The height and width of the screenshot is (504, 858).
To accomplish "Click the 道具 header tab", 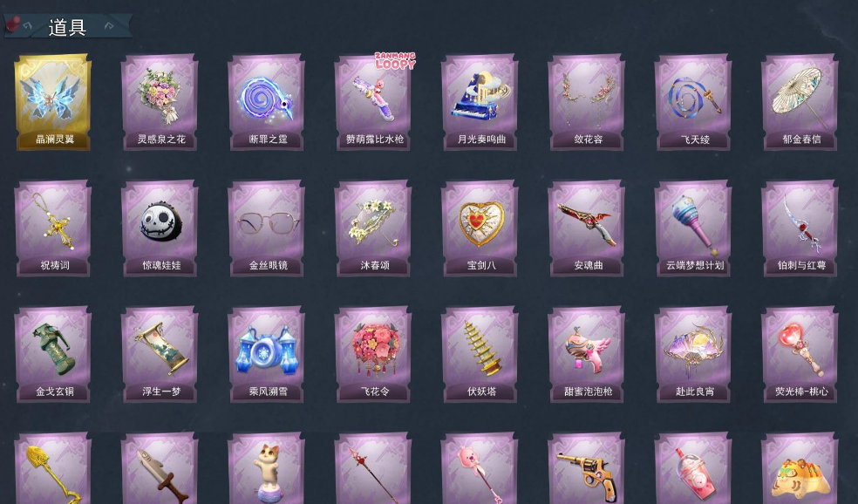I will (x=67, y=27).
